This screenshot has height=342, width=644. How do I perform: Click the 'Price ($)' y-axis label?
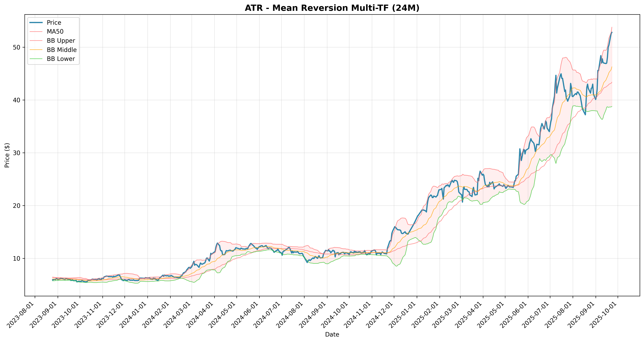7,155
